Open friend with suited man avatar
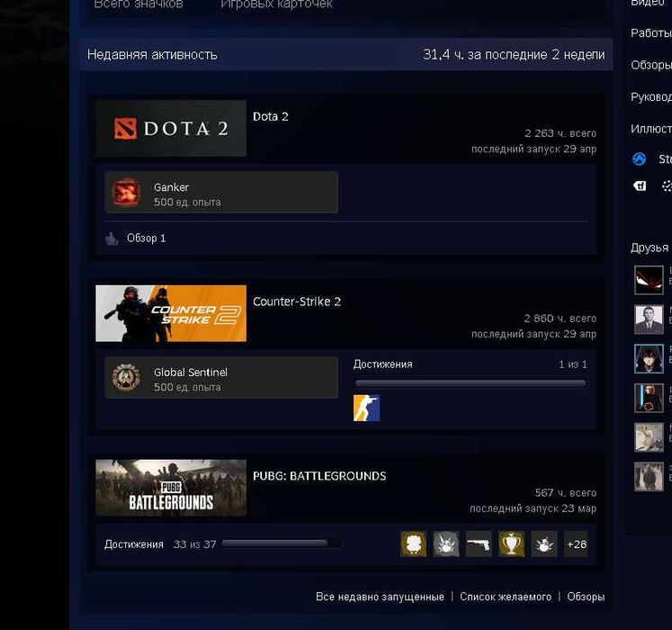Screen dimensions: 672x630 [x=649, y=319]
